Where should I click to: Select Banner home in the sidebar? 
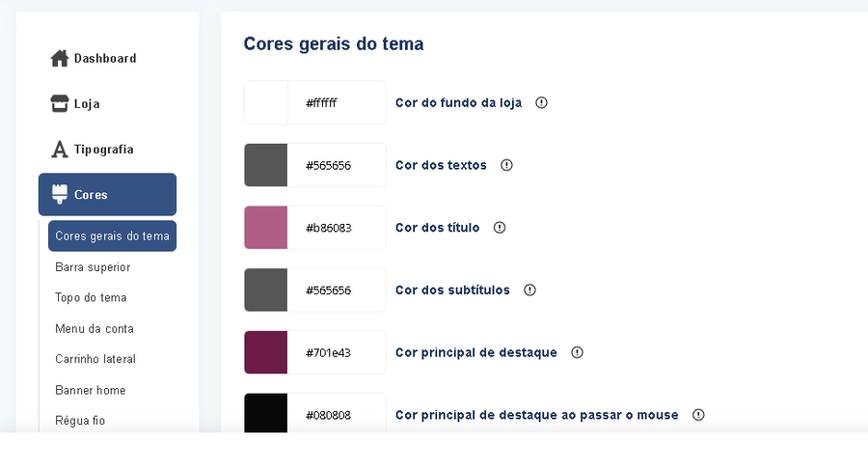[x=91, y=390]
